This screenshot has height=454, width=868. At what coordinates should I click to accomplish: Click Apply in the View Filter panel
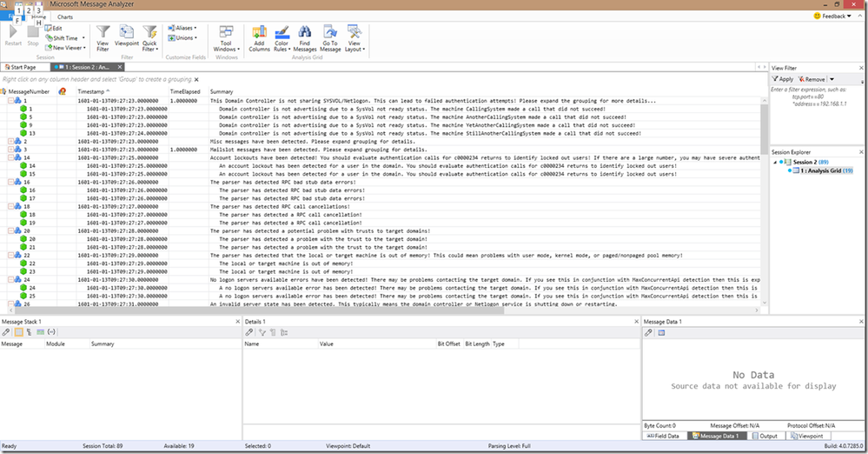pyautogui.click(x=783, y=79)
